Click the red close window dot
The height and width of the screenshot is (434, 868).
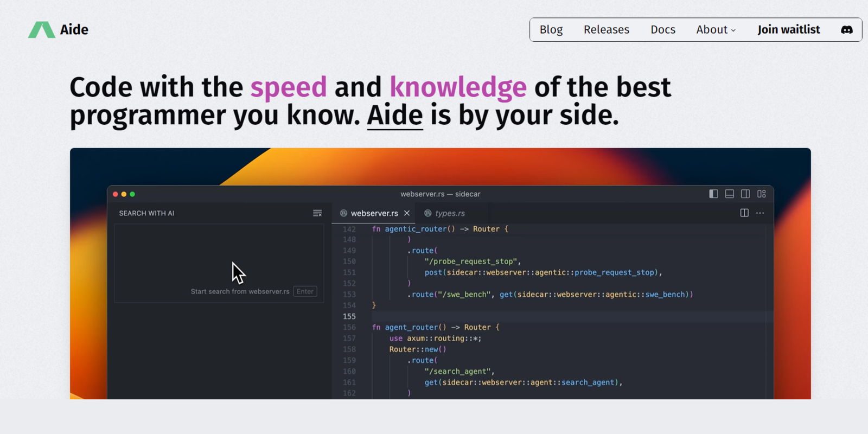tap(116, 194)
